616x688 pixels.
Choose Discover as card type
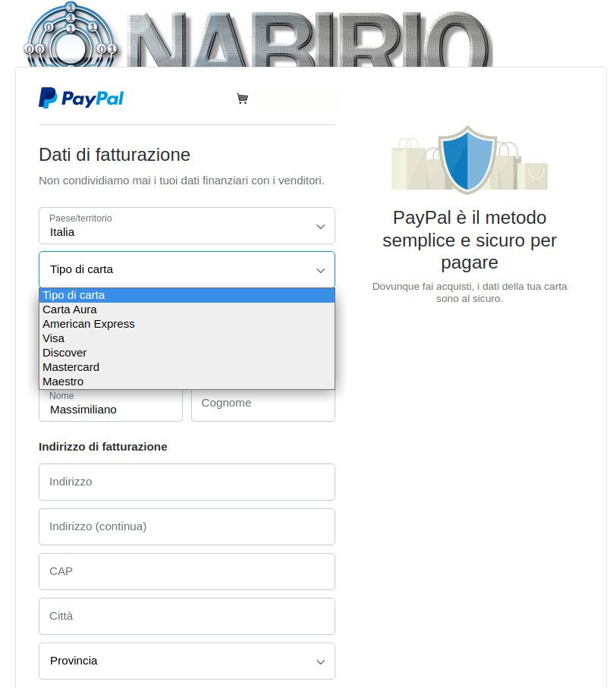pos(187,353)
